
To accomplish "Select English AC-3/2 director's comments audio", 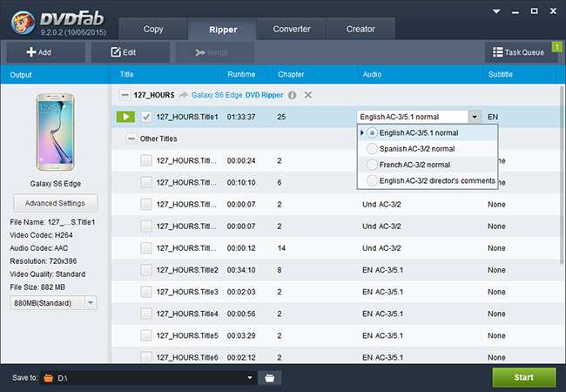I will [428, 180].
